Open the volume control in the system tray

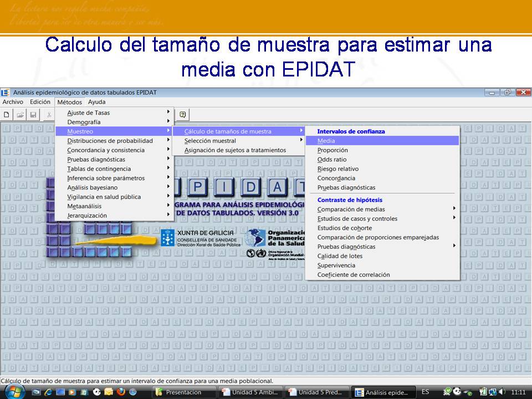(x=502, y=391)
